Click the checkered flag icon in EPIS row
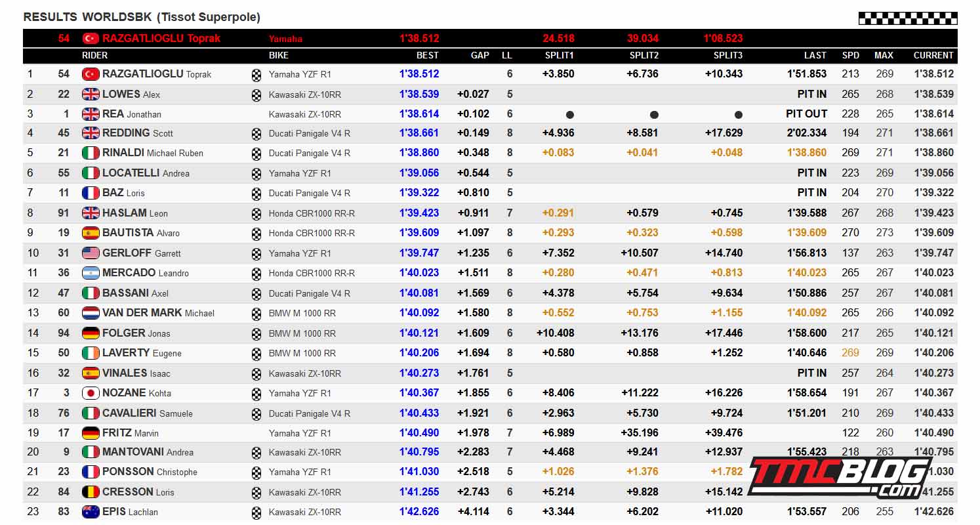 click(256, 513)
